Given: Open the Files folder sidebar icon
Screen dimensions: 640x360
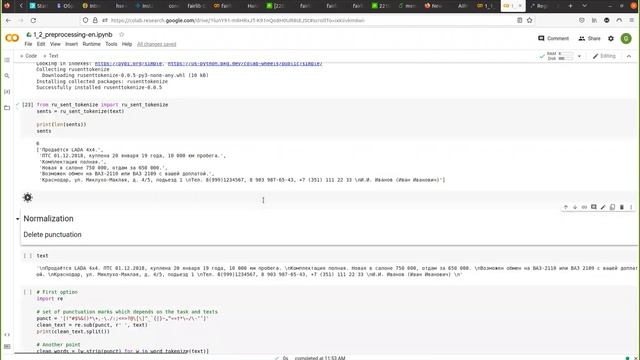Looking at the screenshot, I should [7, 108].
